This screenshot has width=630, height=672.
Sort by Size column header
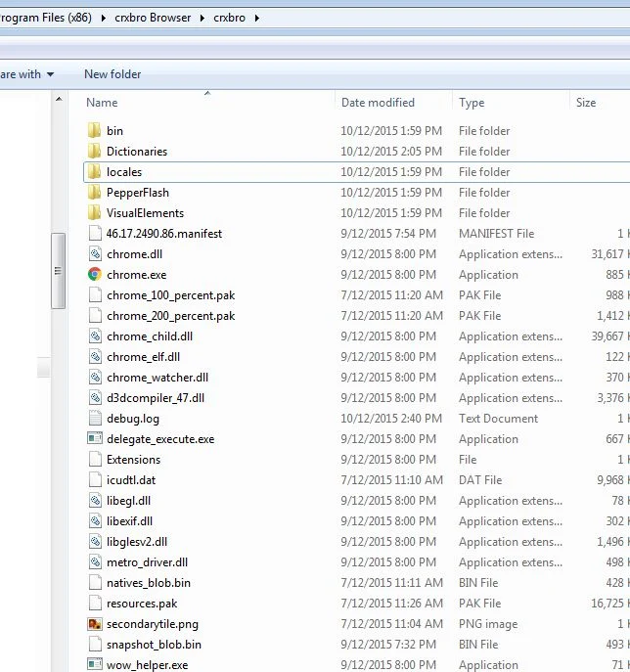pyautogui.click(x=586, y=103)
